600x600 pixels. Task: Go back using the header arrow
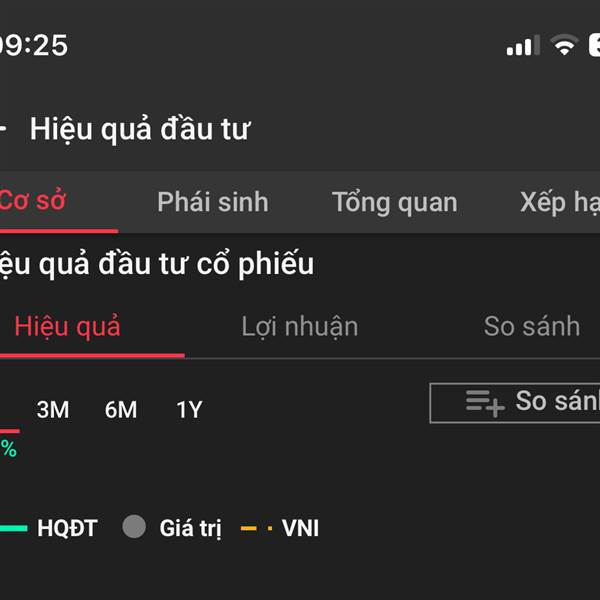click(x=4, y=129)
